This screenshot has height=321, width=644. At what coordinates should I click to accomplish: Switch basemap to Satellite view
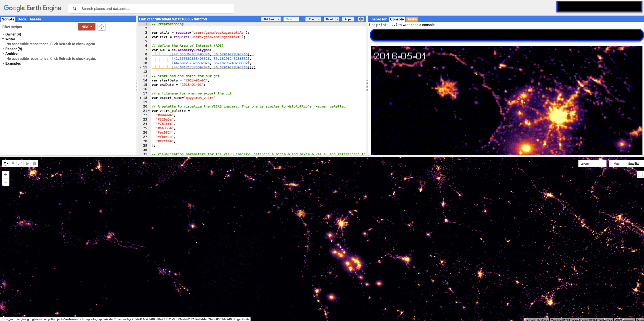click(x=634, y=164)
